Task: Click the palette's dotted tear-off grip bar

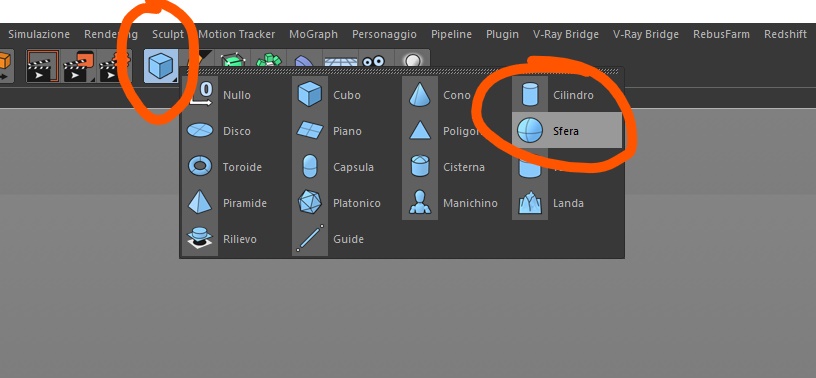Action: 401,71
